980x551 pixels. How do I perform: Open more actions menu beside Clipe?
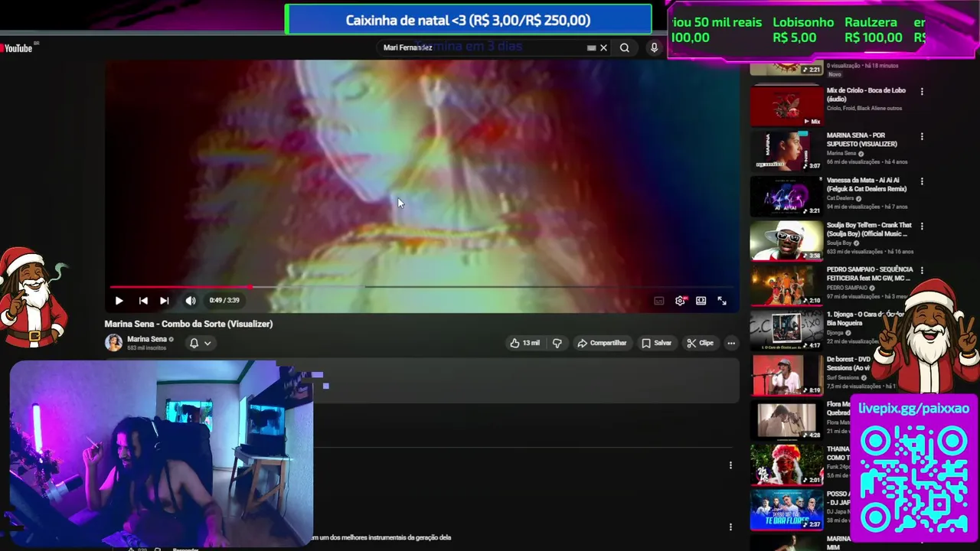[x=731, y=343]
